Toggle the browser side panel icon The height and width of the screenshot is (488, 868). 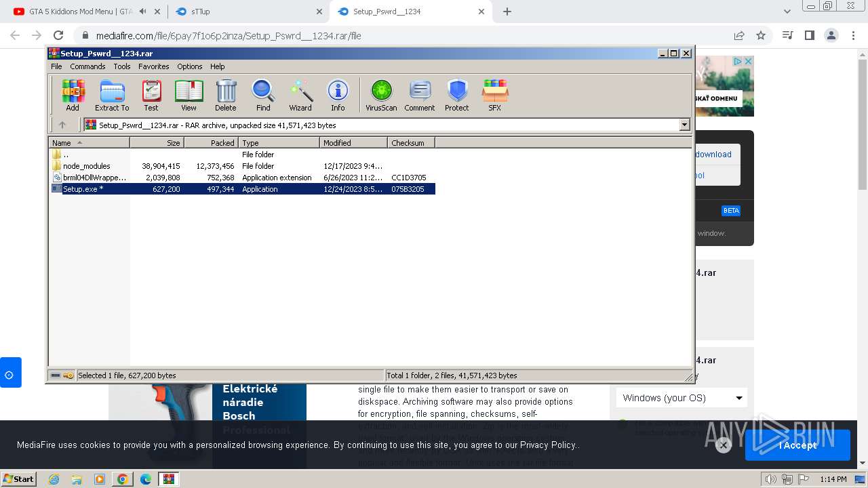point(809,35)
